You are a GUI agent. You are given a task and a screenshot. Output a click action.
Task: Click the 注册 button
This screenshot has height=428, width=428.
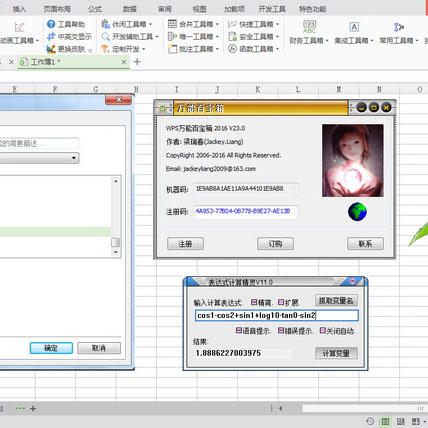(x=185, y=244)
